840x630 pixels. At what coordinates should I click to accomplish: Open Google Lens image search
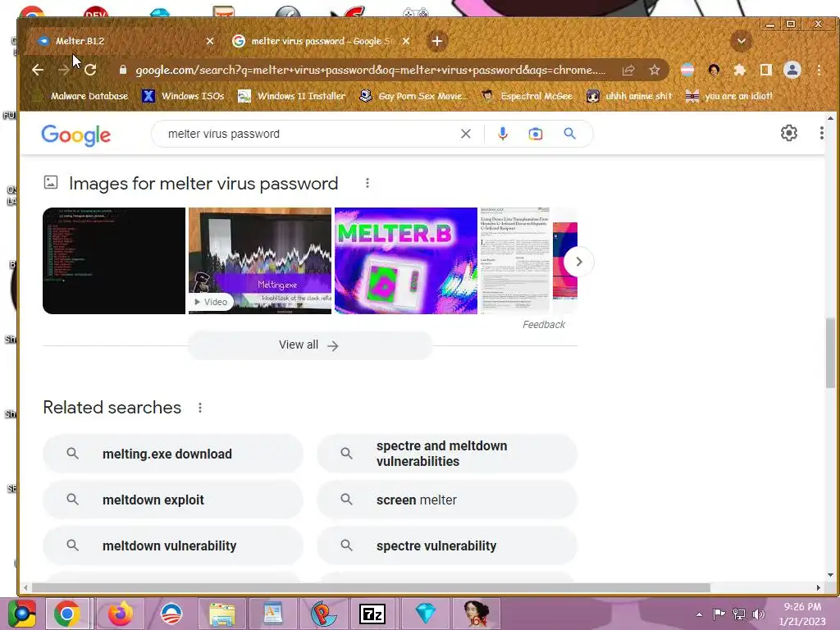[535, 134]
